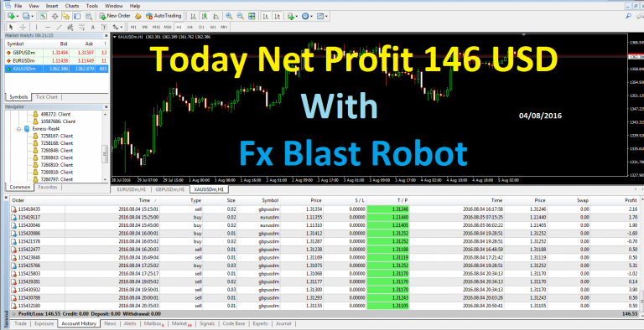Collapse the Exness-Real4 tree node
The image size is (644, 330).
click(19, 129)
